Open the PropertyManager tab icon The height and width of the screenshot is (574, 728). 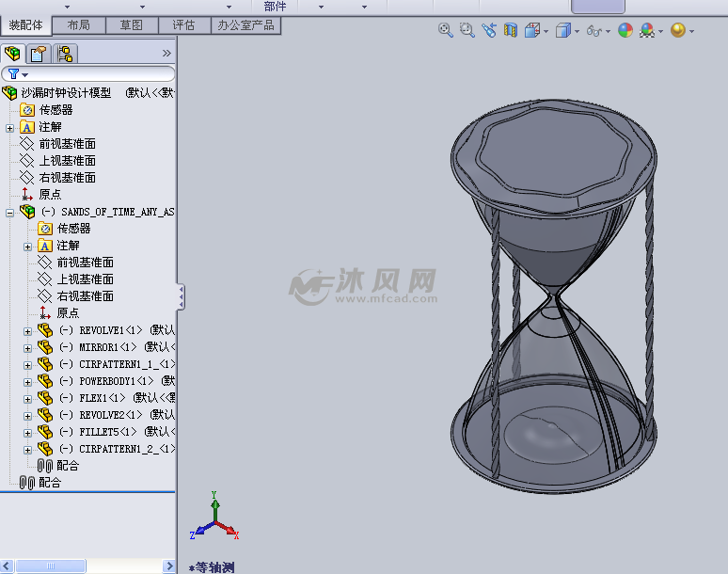click(x=39, y=54)
